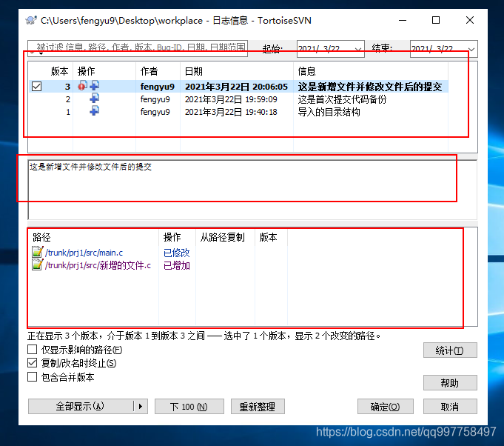
Task: Uncheck 复制/改名时终止 checkbox
Action: coord(32,363)
